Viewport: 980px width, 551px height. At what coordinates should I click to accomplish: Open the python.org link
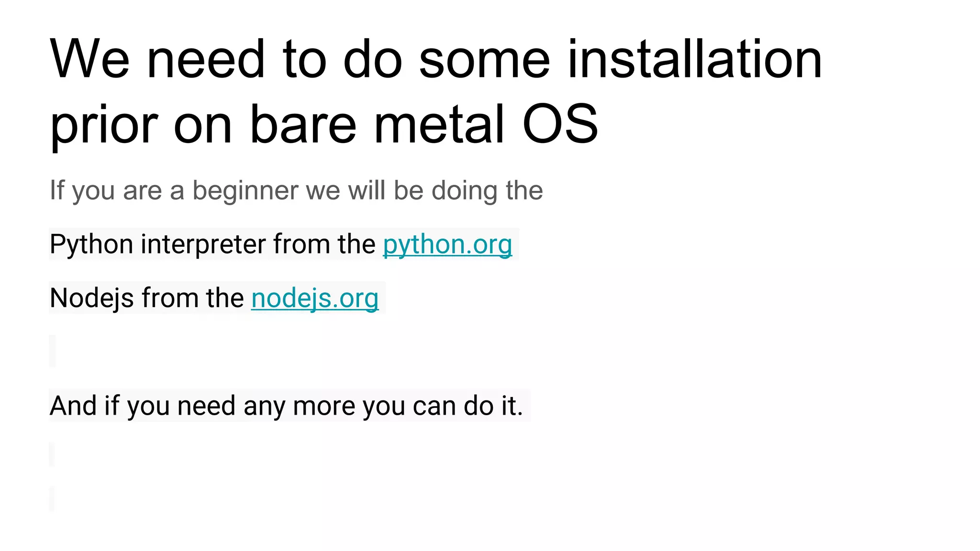pyautogui.click(x=447, y=244)
